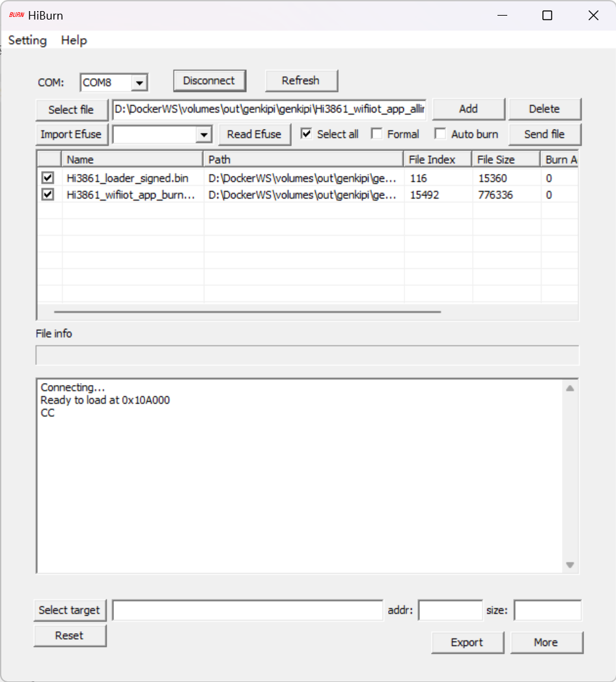Click the Path column header
Viewport: 616px width, 682px height.
pyautogui.click(x=303, y=160)
